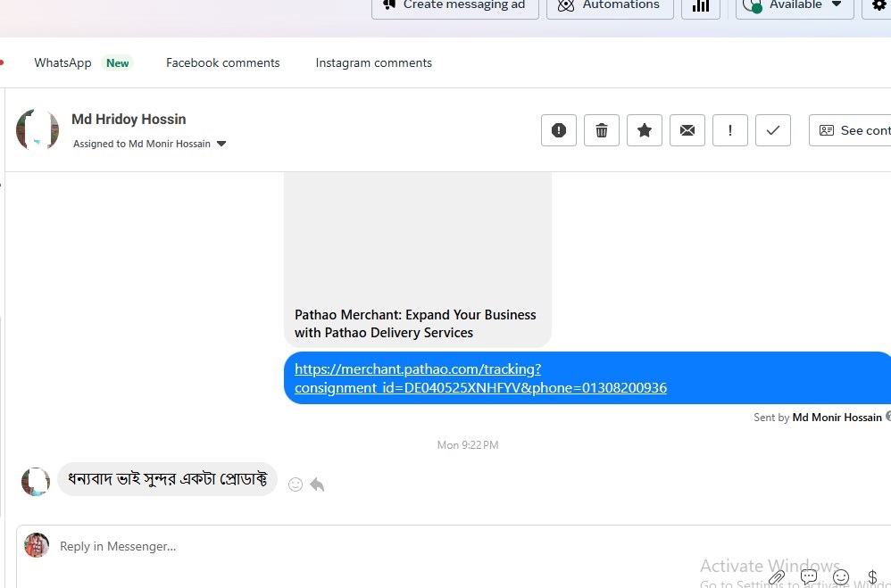Reply to the Bengali message using arrow icon
891x588 pixels.
point(317,484)
